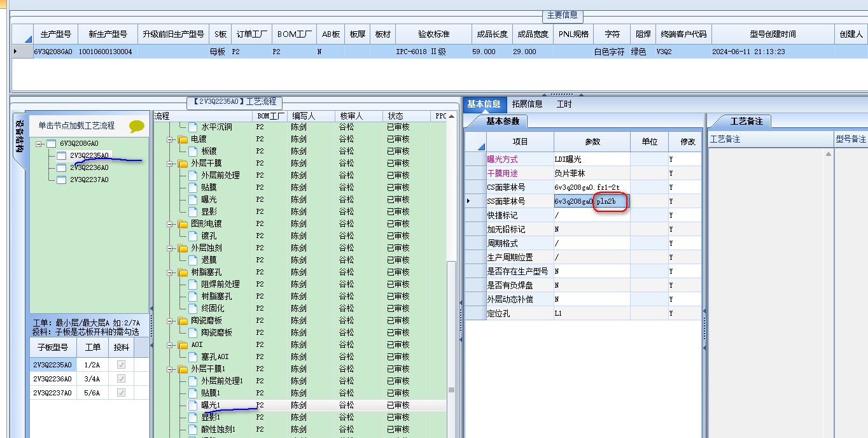Click the folder icon beside 图形电镀
The width and height of the screenshot is (868, 438).
pyautogui.click(x=183, y=223)
